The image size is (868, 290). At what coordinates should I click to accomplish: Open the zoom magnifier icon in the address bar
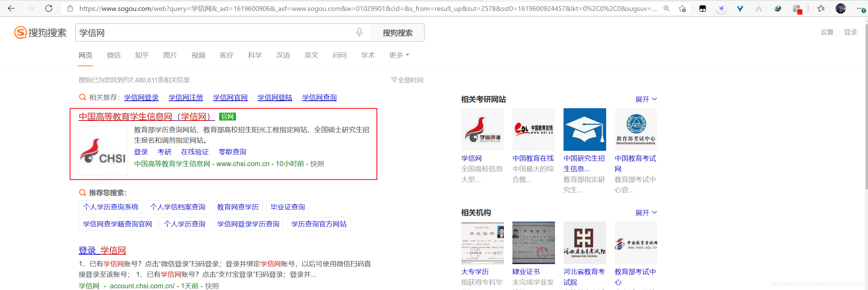pyautogui.click(x=667, y=9)
